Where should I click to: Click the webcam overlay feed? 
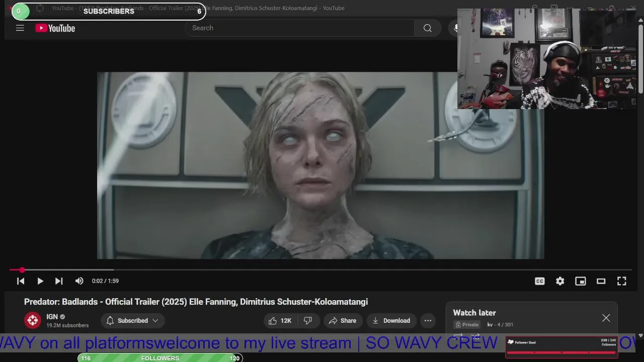point(546,58)
